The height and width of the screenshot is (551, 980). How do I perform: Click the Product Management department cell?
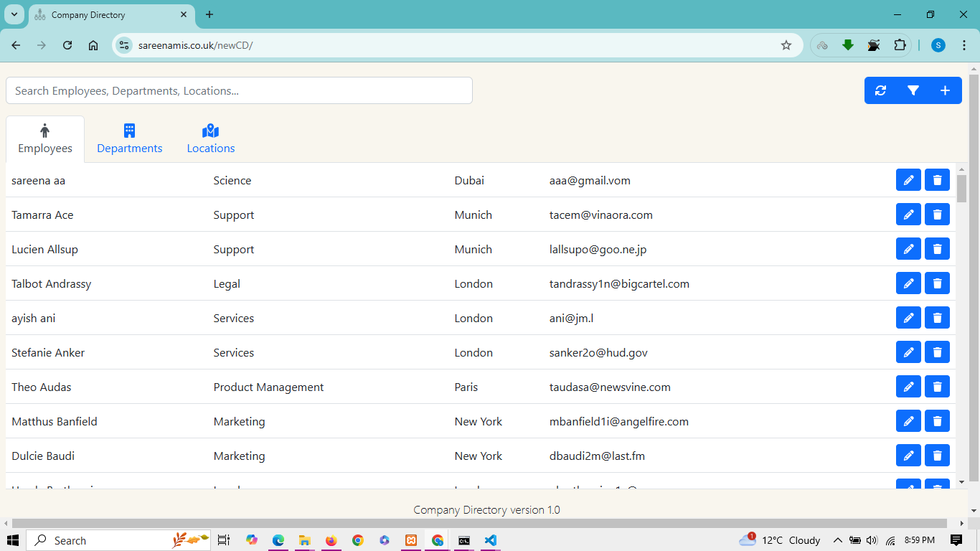pos(268,387)
